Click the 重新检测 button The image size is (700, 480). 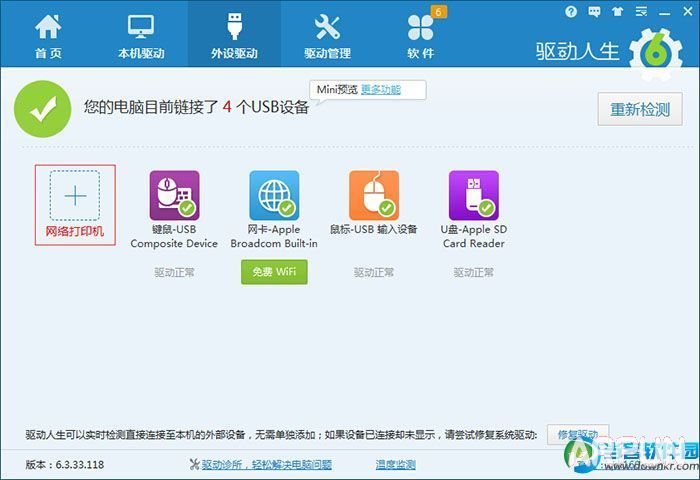(639, 109)
